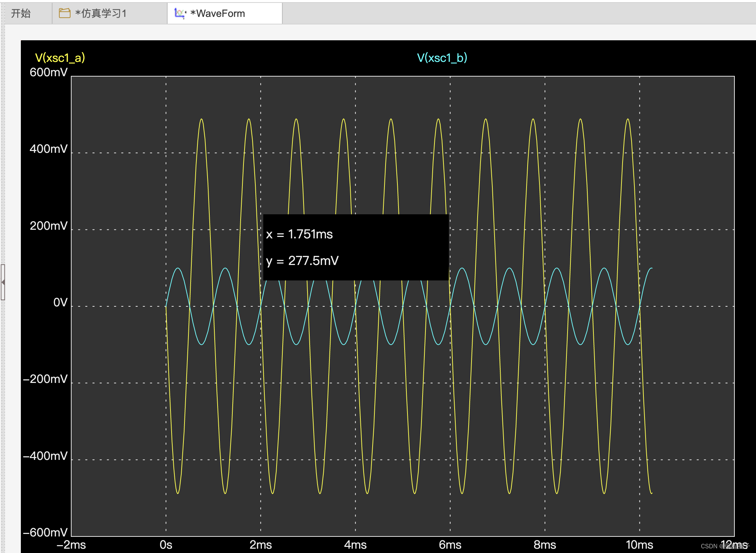Image resolution: width=756 pixels, height=553 pixels.
Task: Click the folder icon on 仿真学习1 tab
Action: [65, 13]
